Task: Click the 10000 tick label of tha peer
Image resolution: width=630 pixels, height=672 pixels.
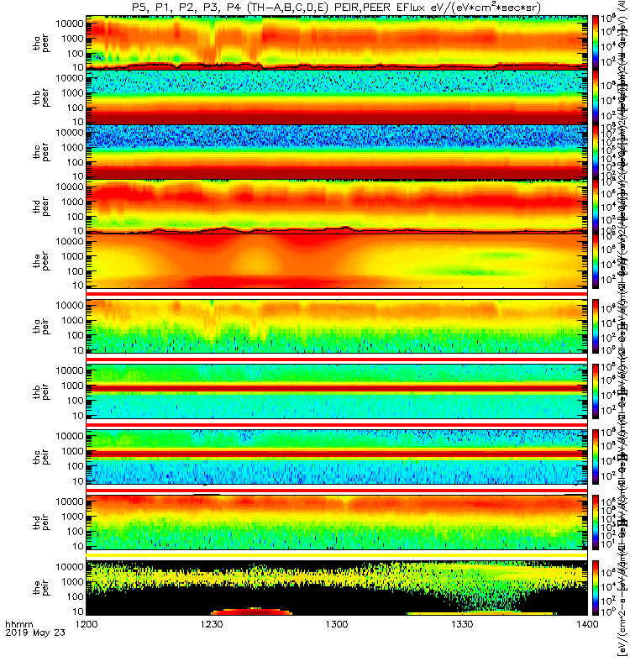Action: pos(70,24)
